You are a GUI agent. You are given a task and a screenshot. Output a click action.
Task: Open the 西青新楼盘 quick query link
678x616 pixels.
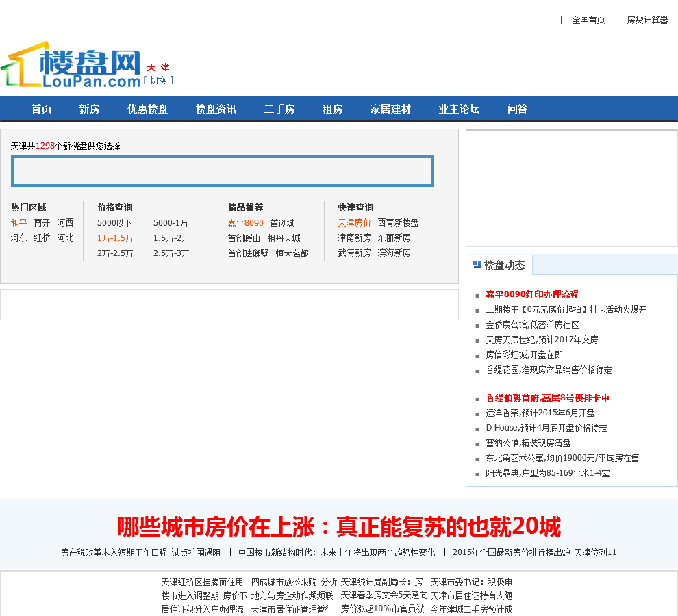[x=398, y=222]
